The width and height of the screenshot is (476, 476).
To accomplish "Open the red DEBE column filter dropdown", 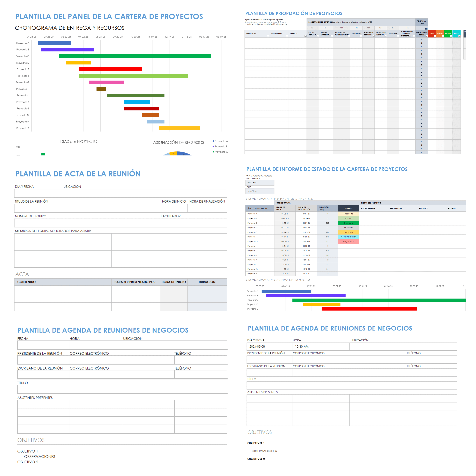I will [435, 36].
